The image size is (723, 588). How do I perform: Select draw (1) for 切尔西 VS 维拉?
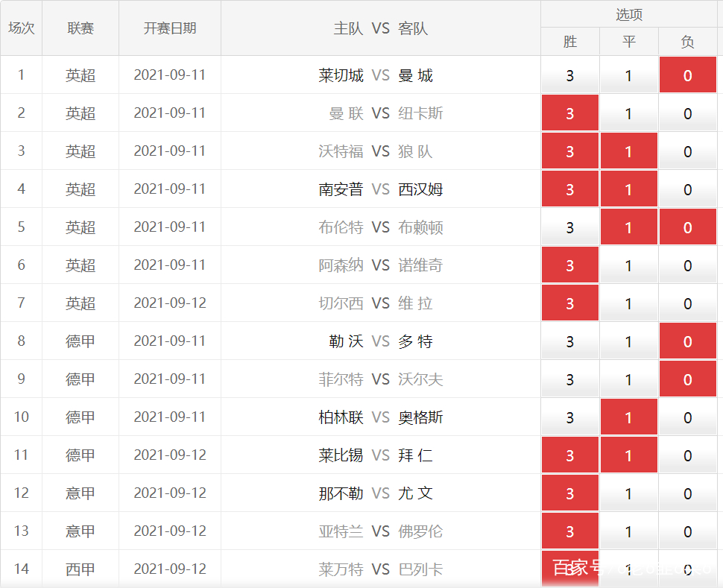tap(628, 303)
